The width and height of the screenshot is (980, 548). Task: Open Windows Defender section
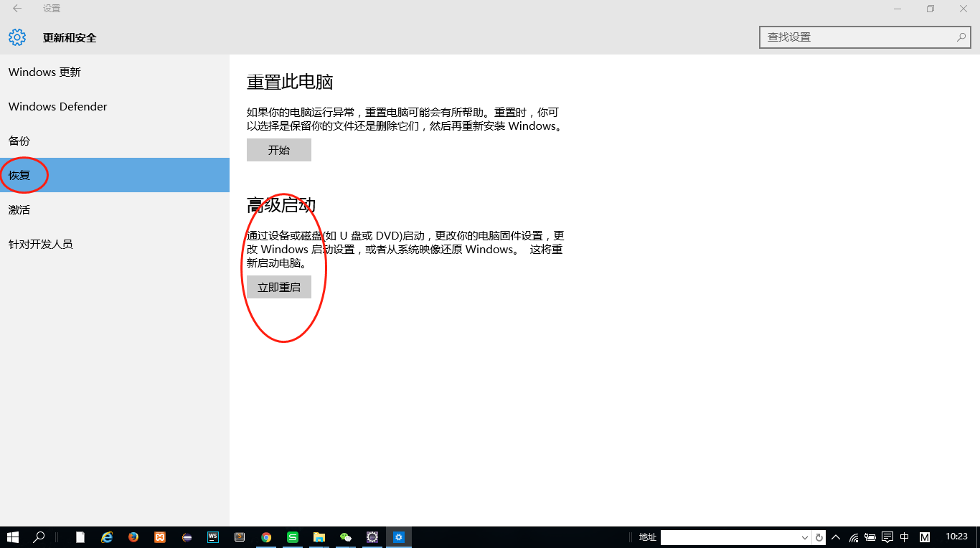[115, 106]
